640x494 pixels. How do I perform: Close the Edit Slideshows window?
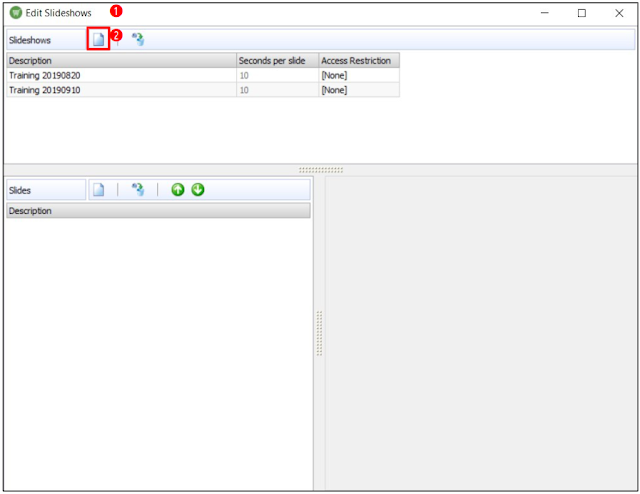pyautogui.click(x=619, y=13)
